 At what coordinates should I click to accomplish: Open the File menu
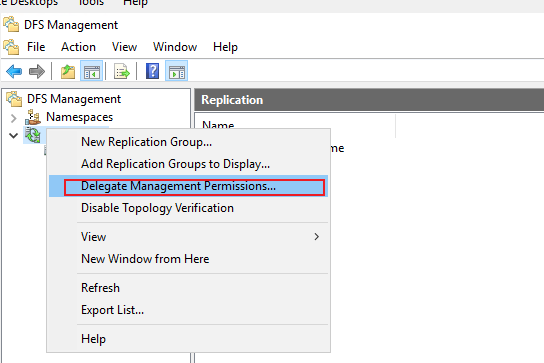pos(36,47)
